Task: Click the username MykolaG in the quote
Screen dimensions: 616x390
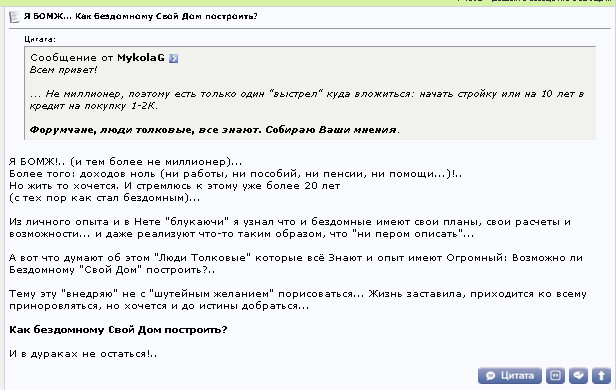Action: [x=141, y=58]
